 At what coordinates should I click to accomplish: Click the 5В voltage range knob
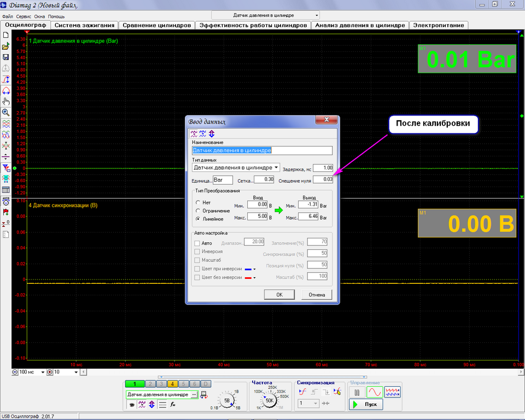226,400
